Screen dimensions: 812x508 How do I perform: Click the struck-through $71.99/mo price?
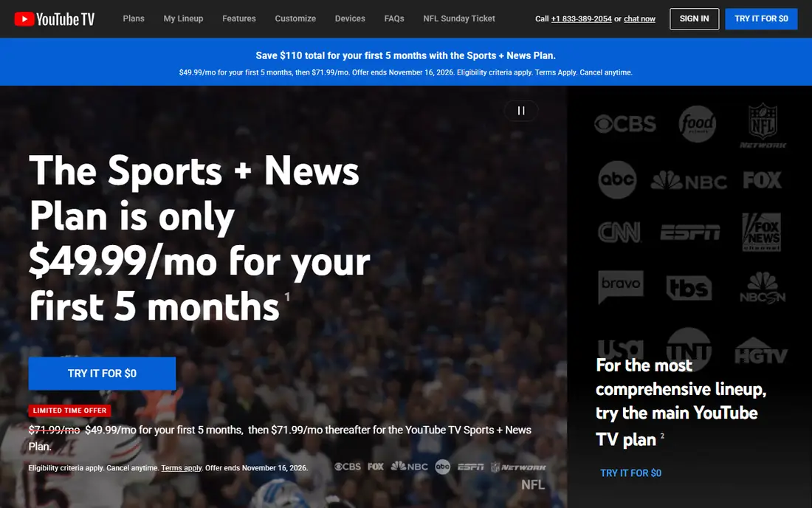click(x=54, y=430)
